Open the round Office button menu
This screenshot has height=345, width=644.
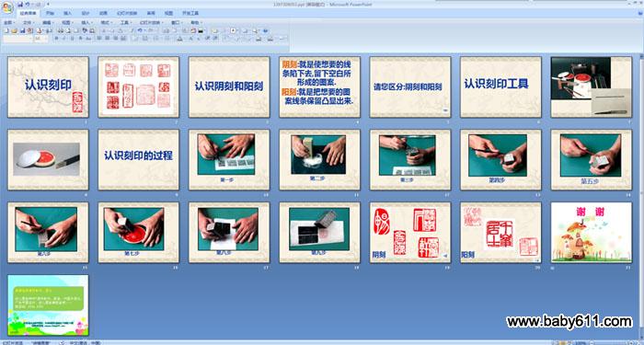pos(7,7)
